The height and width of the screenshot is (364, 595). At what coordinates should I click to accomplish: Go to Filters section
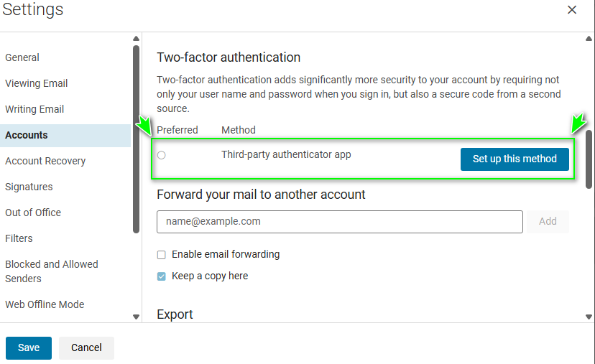(19, 238)
